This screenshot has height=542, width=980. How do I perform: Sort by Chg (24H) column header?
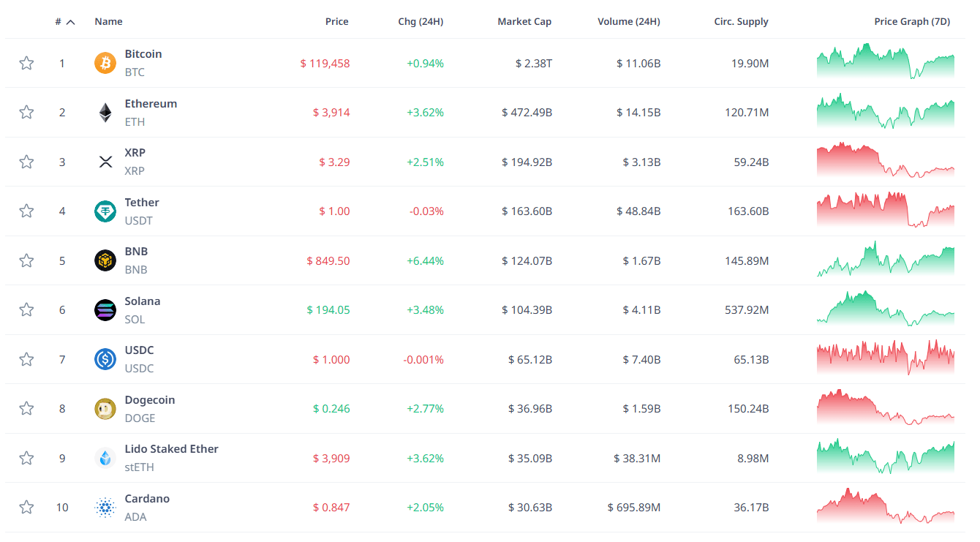point(421,22)
